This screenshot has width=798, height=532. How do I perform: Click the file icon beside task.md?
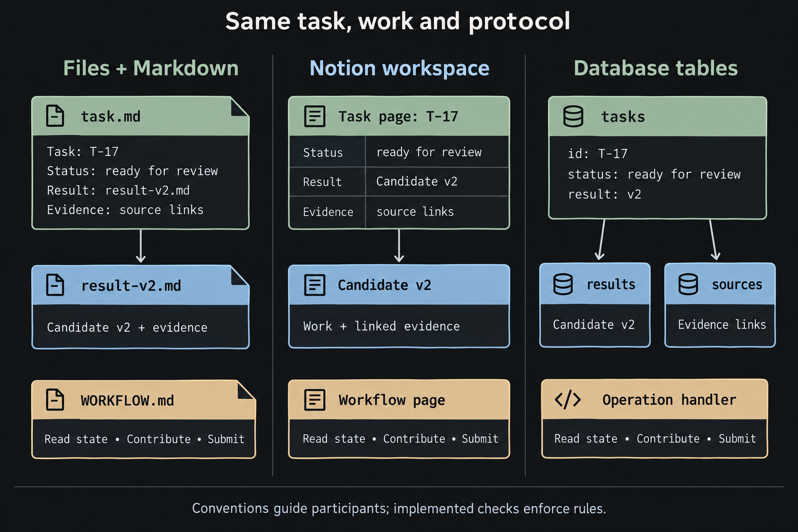(x=55, y=116)
